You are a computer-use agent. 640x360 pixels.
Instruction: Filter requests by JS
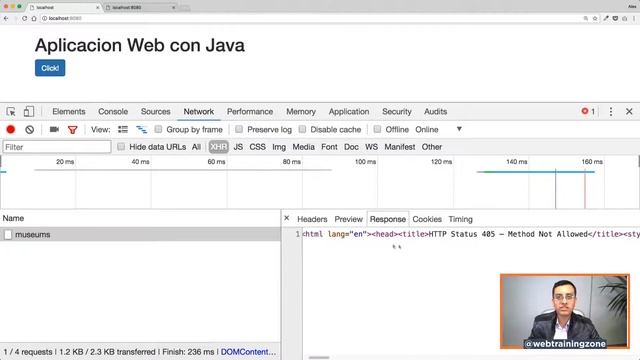(x=238, y=147)
